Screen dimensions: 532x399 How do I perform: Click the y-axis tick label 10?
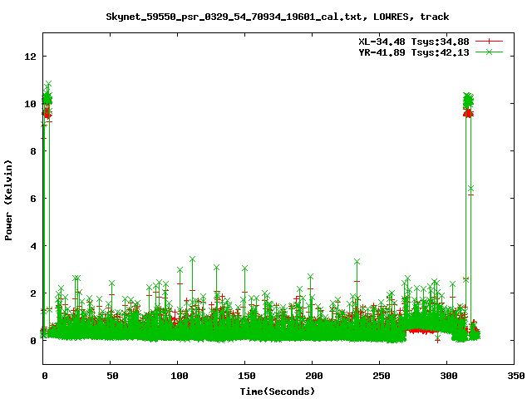coord(30,104)
